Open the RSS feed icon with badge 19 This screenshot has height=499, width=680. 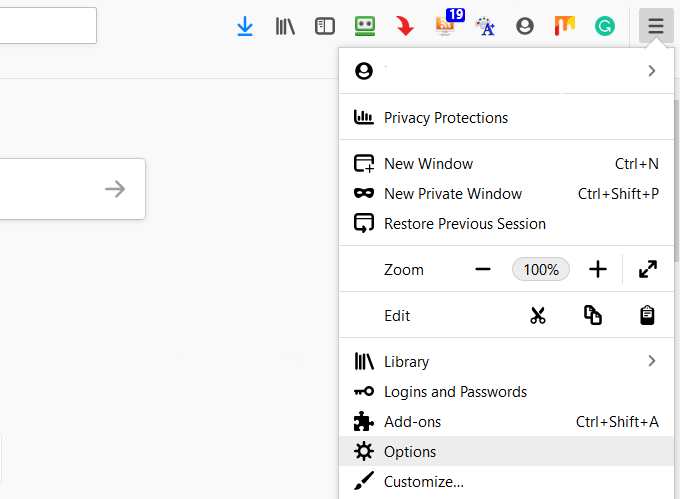point(446,25)
